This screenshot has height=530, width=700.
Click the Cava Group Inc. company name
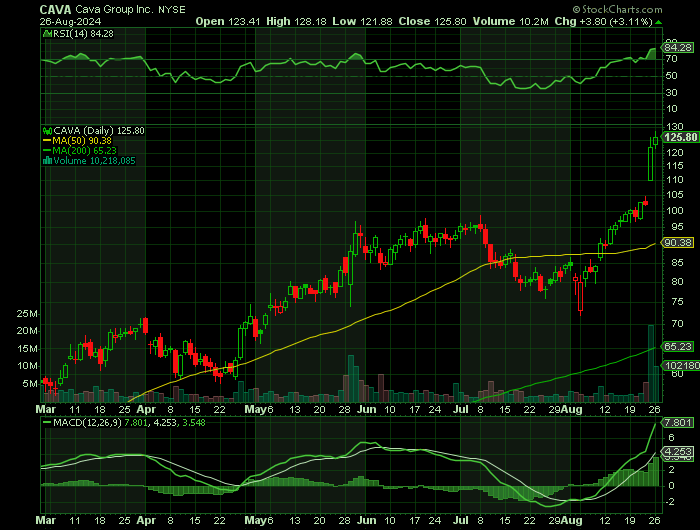click(115, 9)
